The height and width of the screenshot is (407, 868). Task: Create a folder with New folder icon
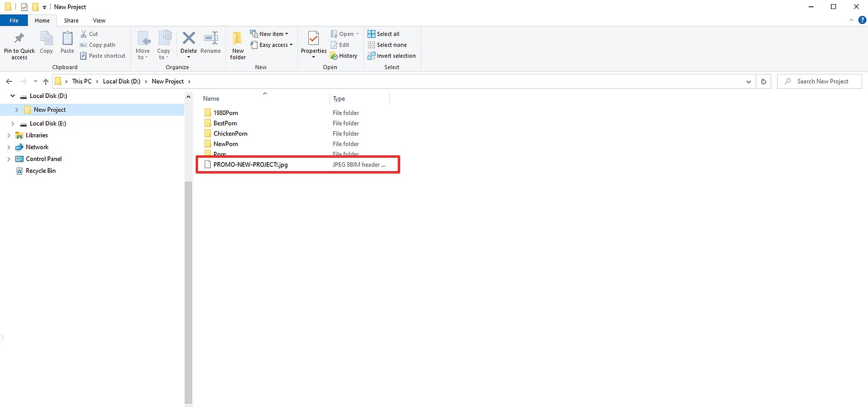click(x=237, y=38)
